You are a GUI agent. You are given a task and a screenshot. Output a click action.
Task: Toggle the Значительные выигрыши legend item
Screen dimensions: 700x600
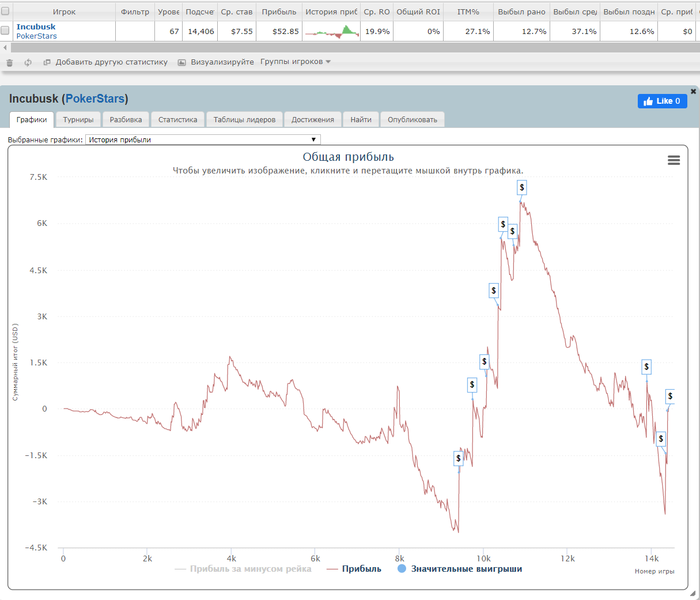click(x=460, y=569)
